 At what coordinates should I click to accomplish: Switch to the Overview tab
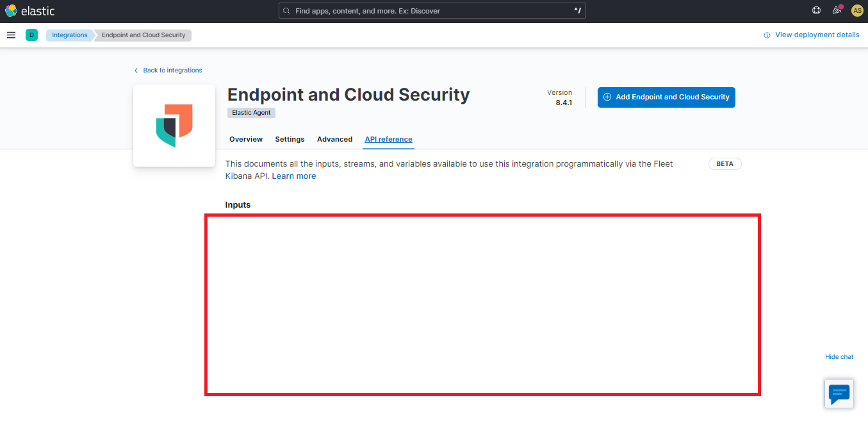245,139
